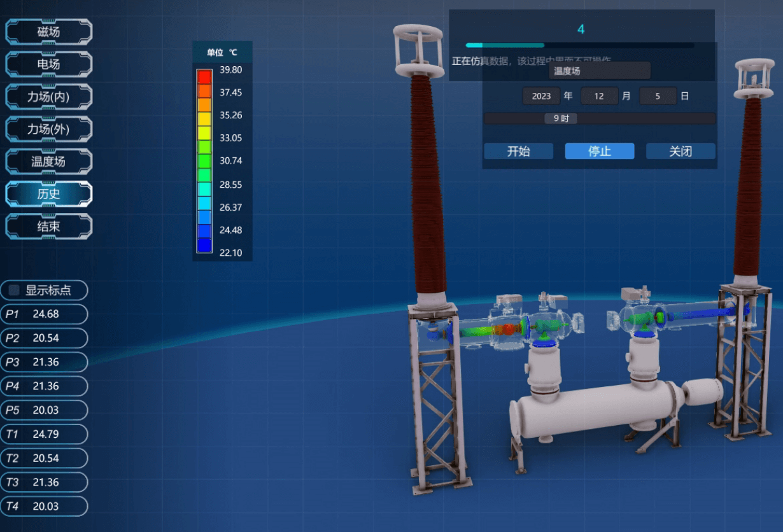Select the T4 reading 20.03
The image size is (783, 532).
(44, 507)
